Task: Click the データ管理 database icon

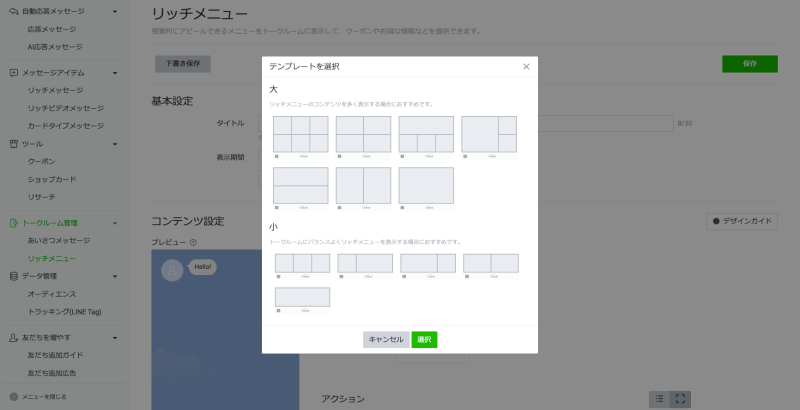Action: click(13, 276)
